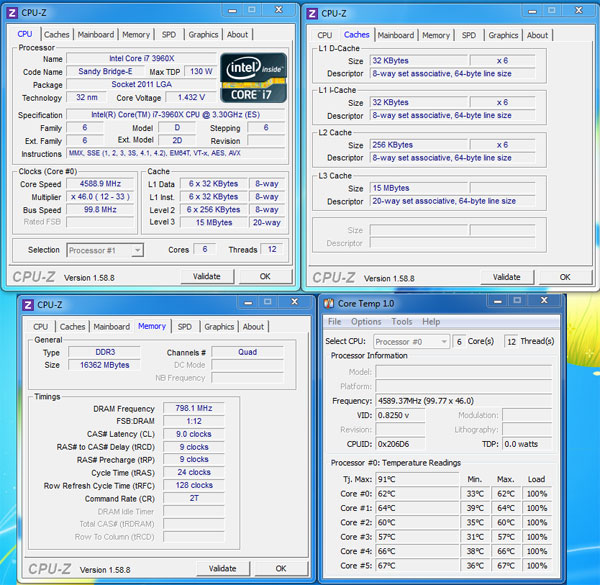Open the Options menu in Core Temp
Screen dimensions: 600x585
coord(366,322)
